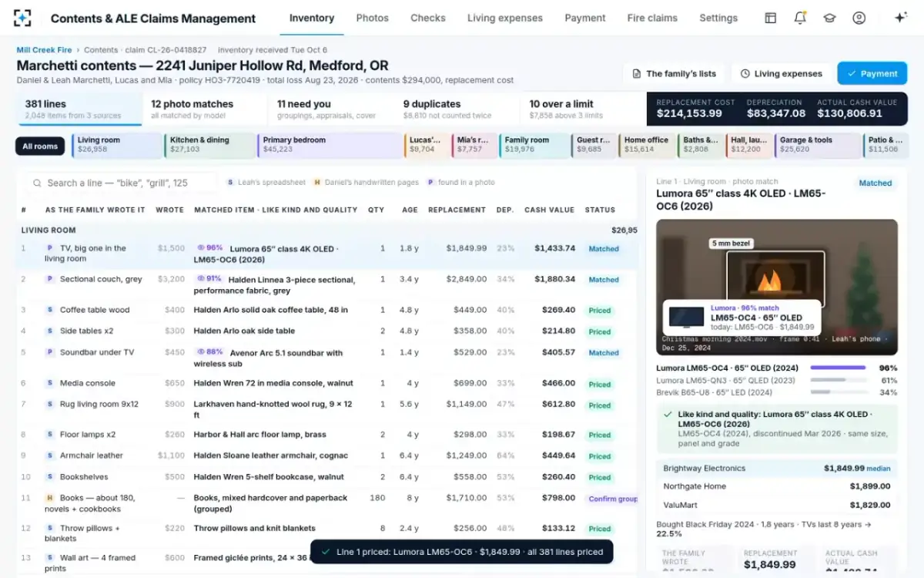
Task: Select the 12 photo matches summary card
Action: coord(205,109)
